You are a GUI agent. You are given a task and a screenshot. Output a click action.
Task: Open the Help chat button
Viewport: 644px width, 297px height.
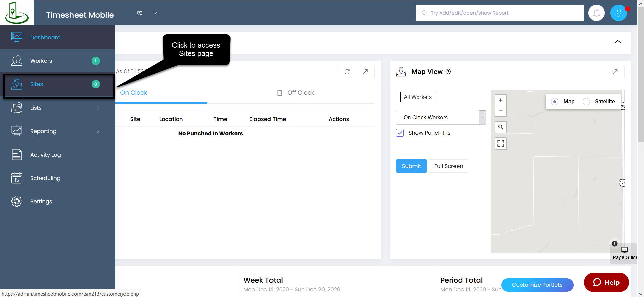click(606, 282)
